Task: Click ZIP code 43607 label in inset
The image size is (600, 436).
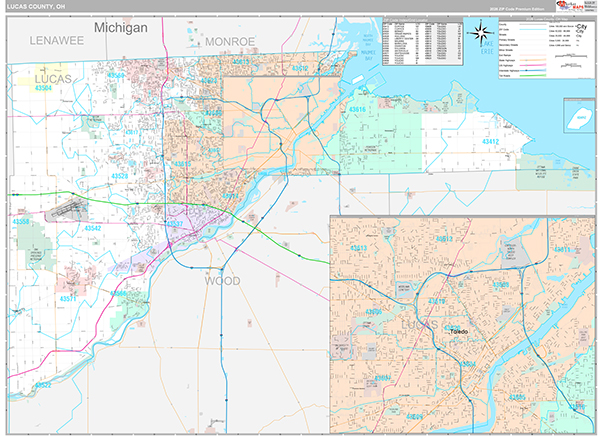Action: [382, 378]
